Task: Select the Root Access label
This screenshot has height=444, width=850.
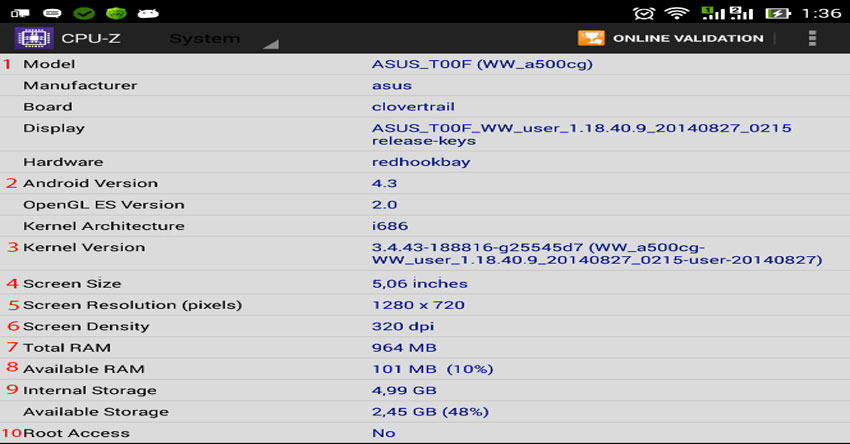Action: pyautogui.click(x=76, y=433)
